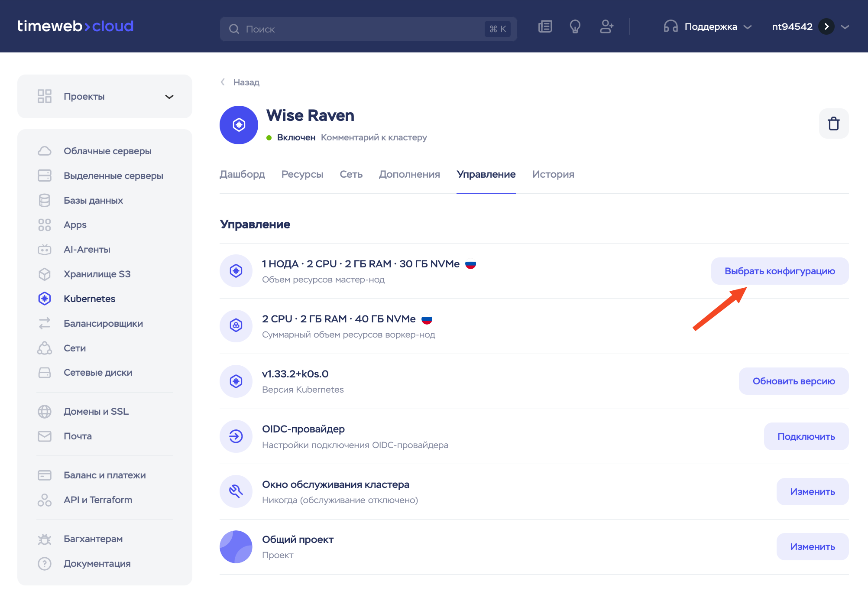This screenshot has height=611, width=868.
Task: Click the headphones support icon
Action: click(x=670, y=26)
